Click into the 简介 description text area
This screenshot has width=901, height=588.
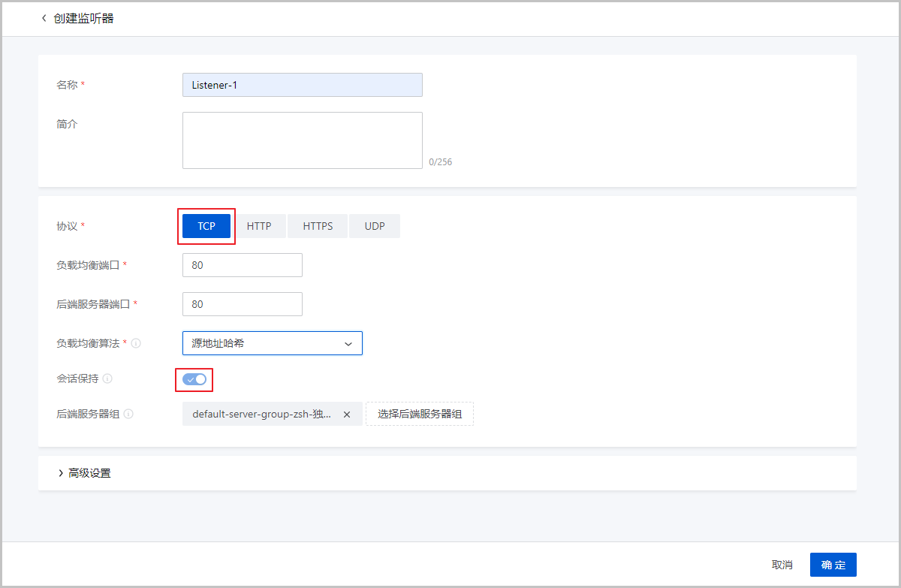tap(302, 140)
